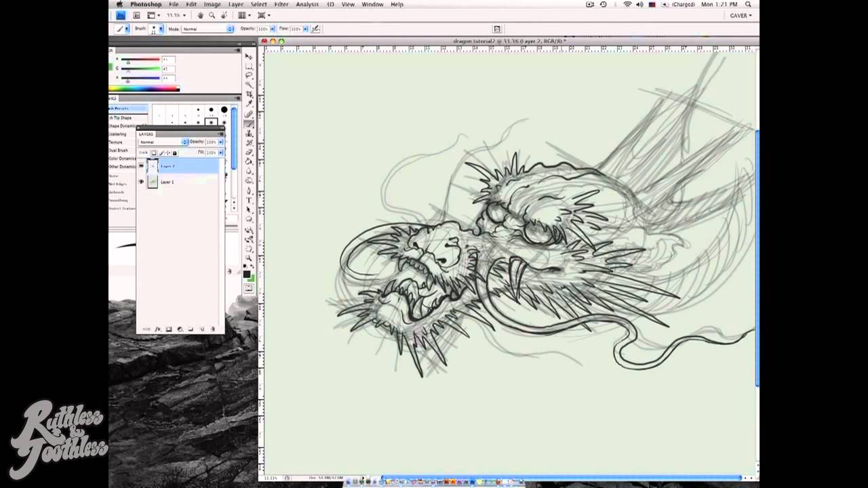Hide Layer 2 with its eye icon
Viewport: 868px width, 488px height.
coord(141,166)
